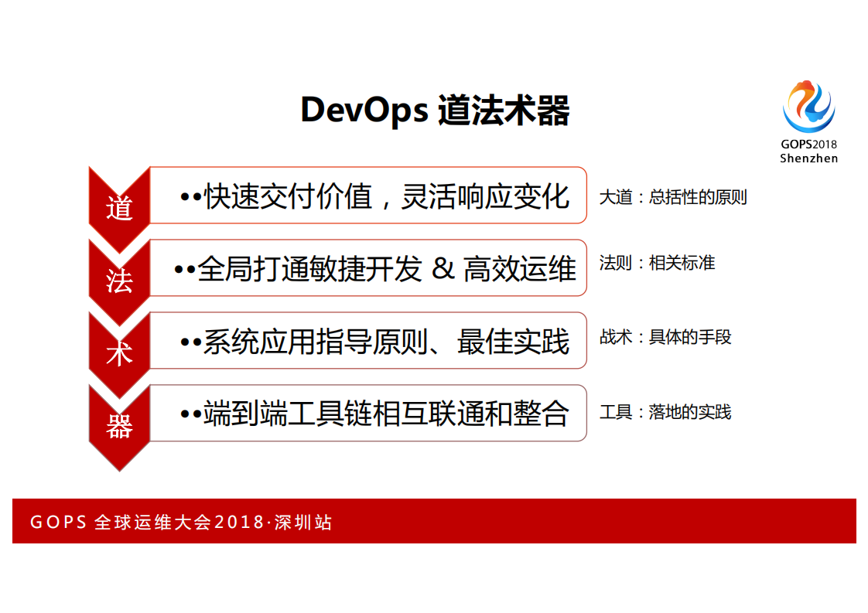
Task: Open the DevOps 道法术器 title
Action: tap(437, 107)
